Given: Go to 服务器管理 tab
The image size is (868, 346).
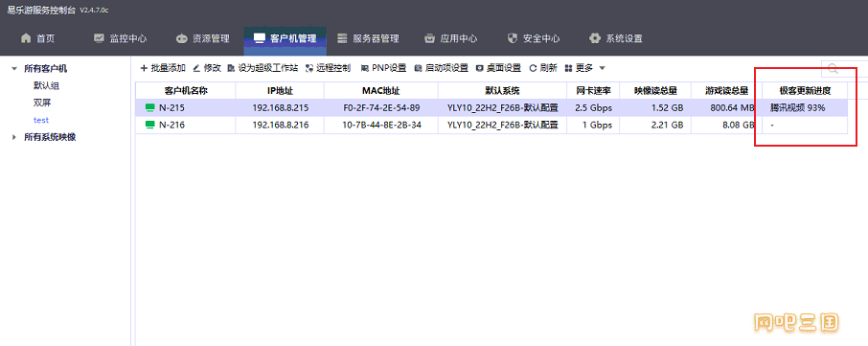Looking at the screenshot, I should (368, 38).
